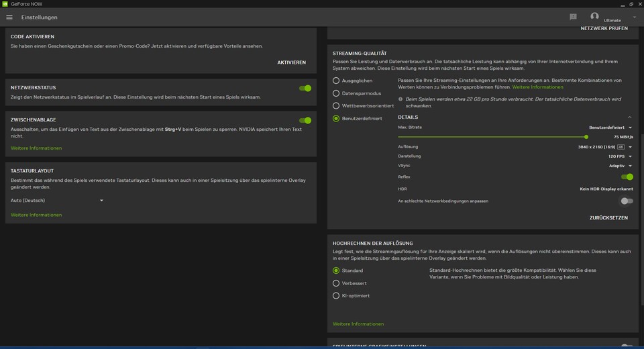The width and height of the screenshot is (644, 349).
Task: Collapse the DETAILS section chevron
Action: coord(629,117)
